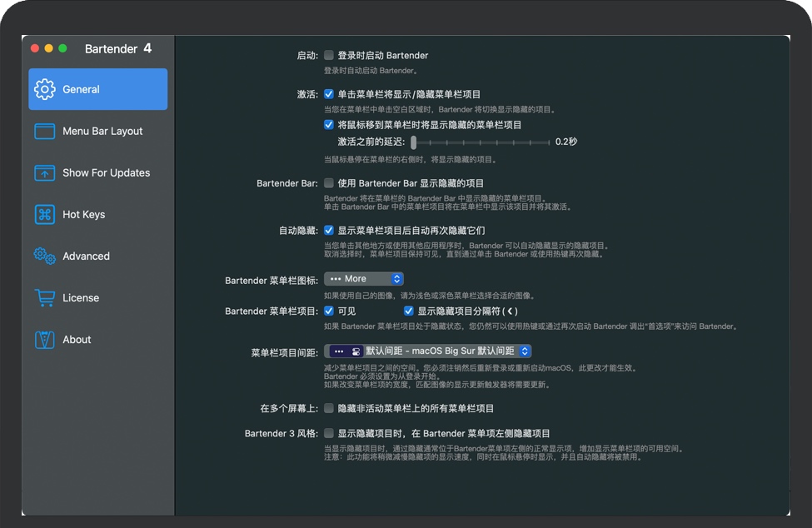This screenshot has height=528, width=812.
Task: Toggle 使用 Bartender Bar 显示隐藏的项目 checkbox
Action: pos(329,182)
